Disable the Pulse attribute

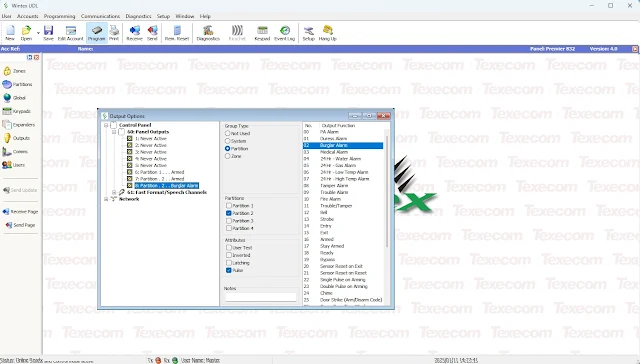point(229,271)
